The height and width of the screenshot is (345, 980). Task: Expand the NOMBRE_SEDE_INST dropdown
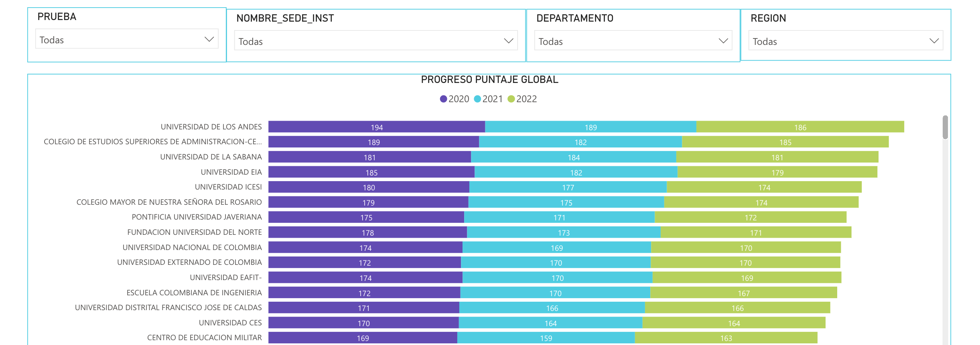(376, 41)
